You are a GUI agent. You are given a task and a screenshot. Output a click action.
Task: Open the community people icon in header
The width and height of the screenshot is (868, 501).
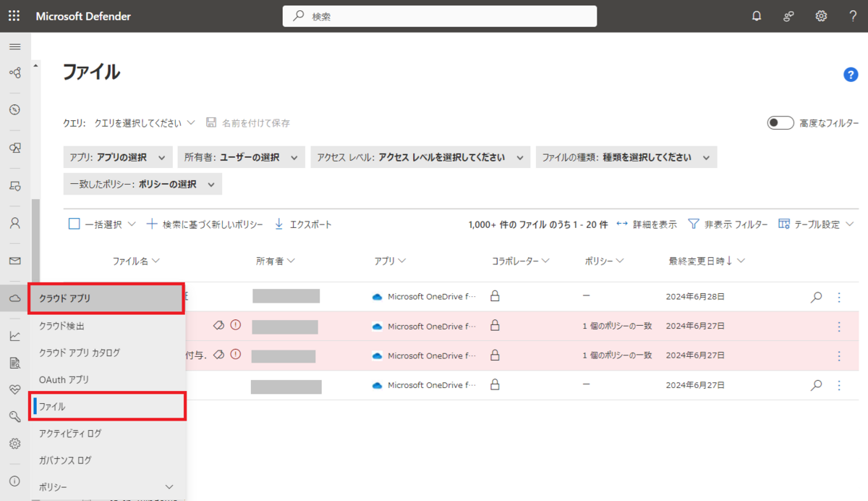point(789,16)
